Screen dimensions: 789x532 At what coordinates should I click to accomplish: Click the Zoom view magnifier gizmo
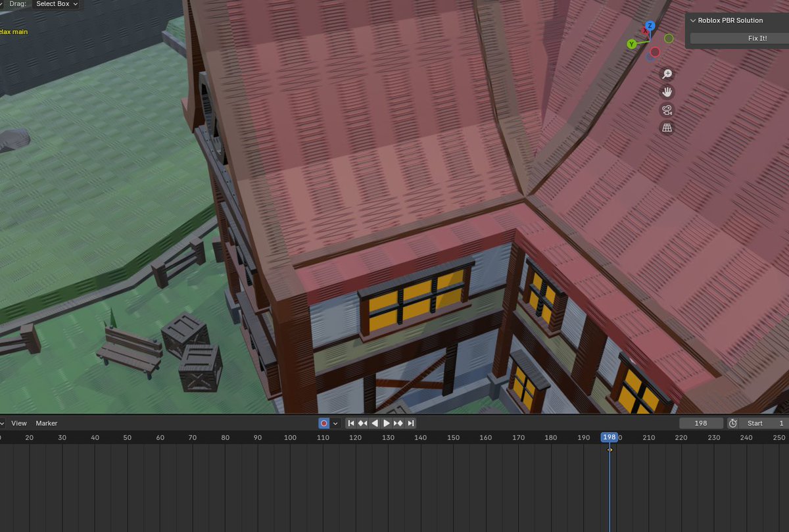coord(667,74)
